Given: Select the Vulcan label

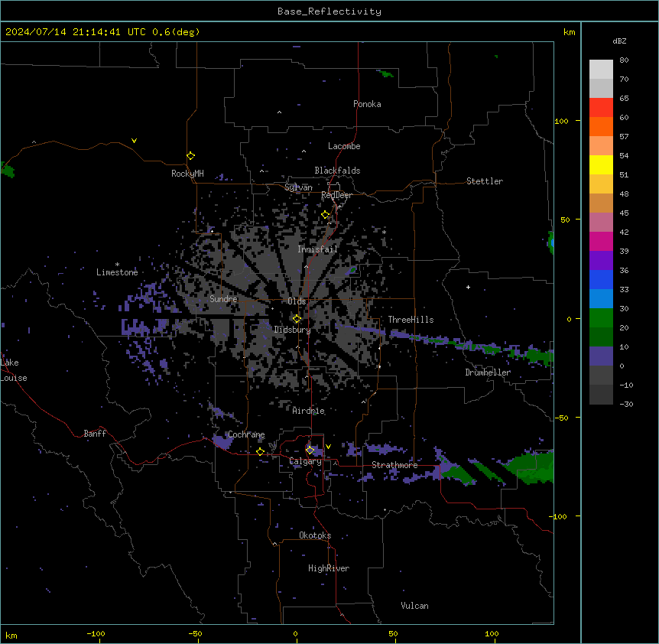Looking at the screenshot, I should point(415,606).
